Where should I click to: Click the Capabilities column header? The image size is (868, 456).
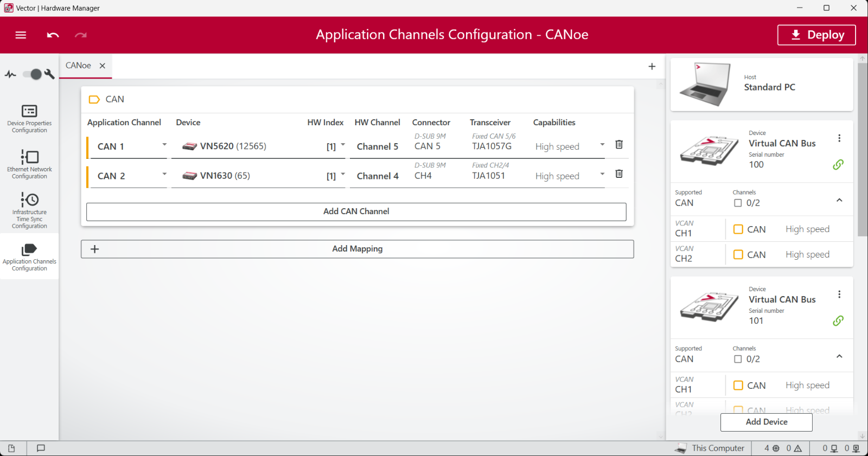554,123
